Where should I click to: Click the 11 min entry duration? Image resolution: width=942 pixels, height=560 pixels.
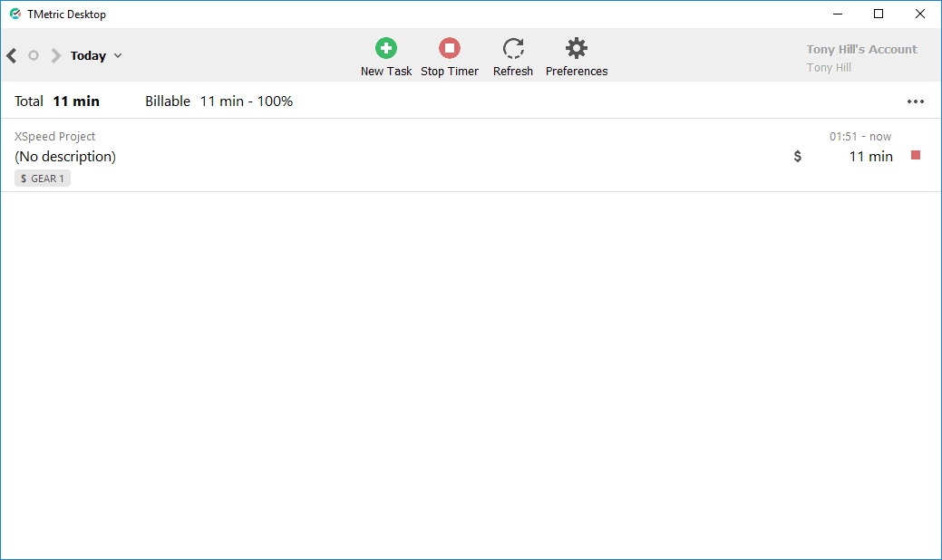pyautogui.click(x=870, y=156)
